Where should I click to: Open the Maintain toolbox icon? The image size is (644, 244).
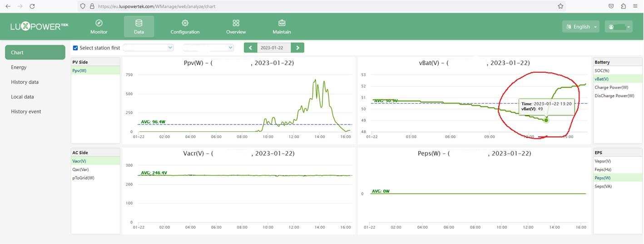(x=282, y=23)
